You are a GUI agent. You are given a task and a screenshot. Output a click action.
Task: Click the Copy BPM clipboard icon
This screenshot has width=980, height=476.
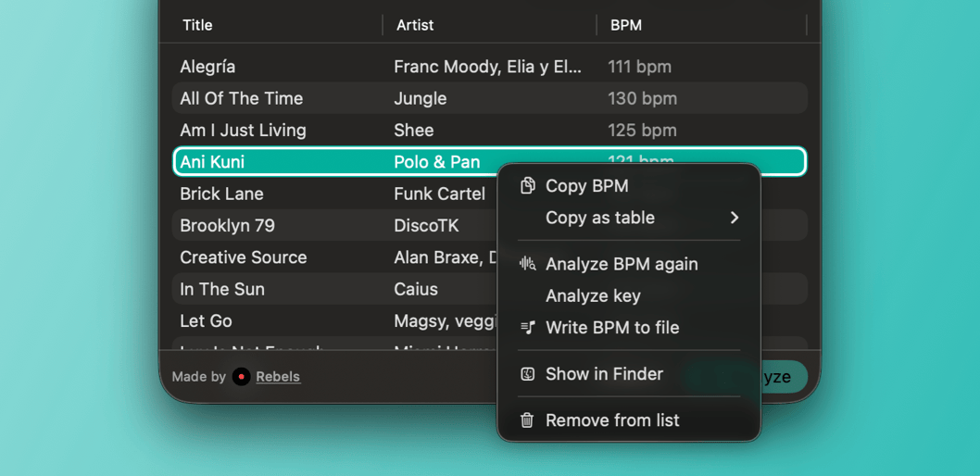[527, 186]
